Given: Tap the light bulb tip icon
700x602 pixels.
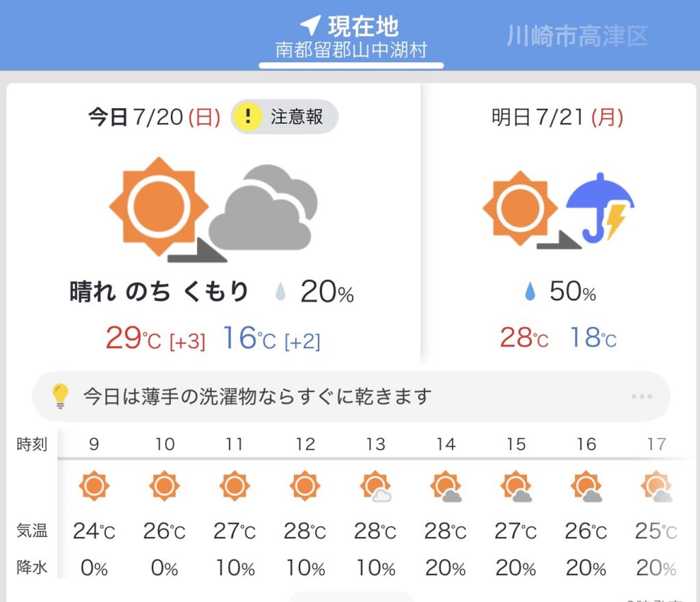Looking at the screenshot, I should (61, 396).
